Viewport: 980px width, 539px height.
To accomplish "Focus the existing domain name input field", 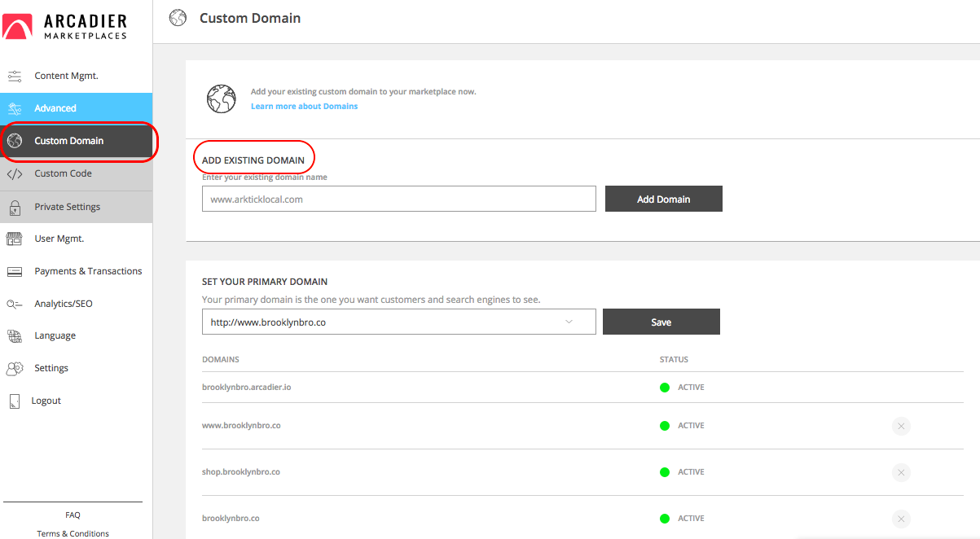I will tap(399, 199).
